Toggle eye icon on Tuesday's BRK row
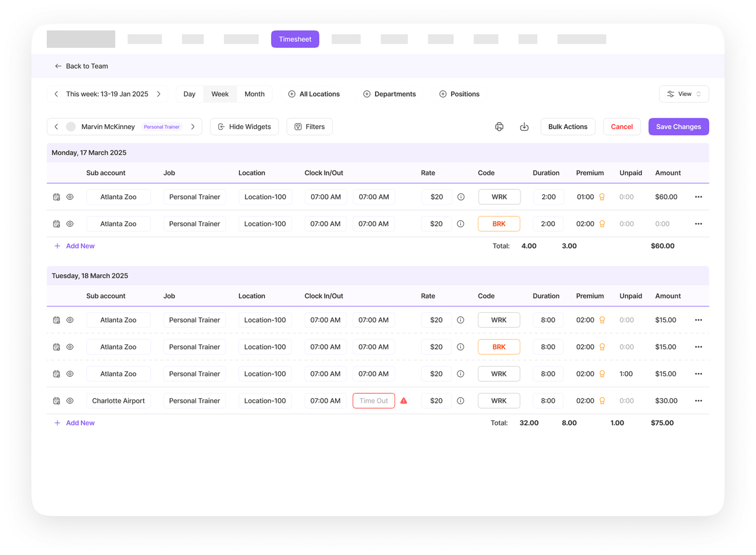The height and width of the screenshot is (555, 756). point(70,347)
